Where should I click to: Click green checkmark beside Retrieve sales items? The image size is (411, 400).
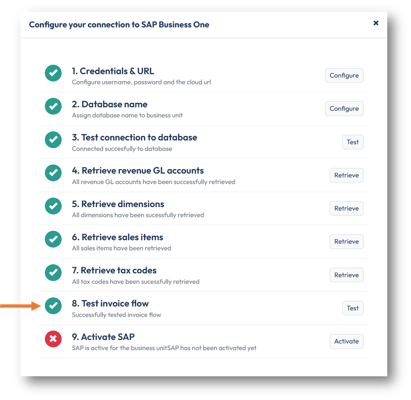point(53,239)
